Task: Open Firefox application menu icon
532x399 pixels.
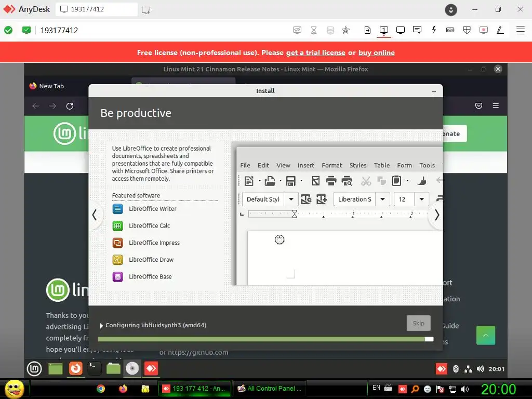Action: pos(496,106)
